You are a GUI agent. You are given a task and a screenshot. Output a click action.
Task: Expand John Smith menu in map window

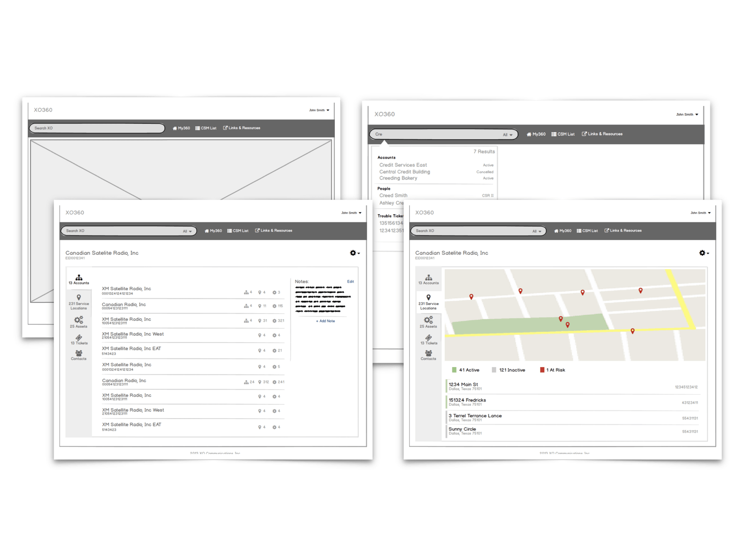pyautogui.click(x=700, y=213)
